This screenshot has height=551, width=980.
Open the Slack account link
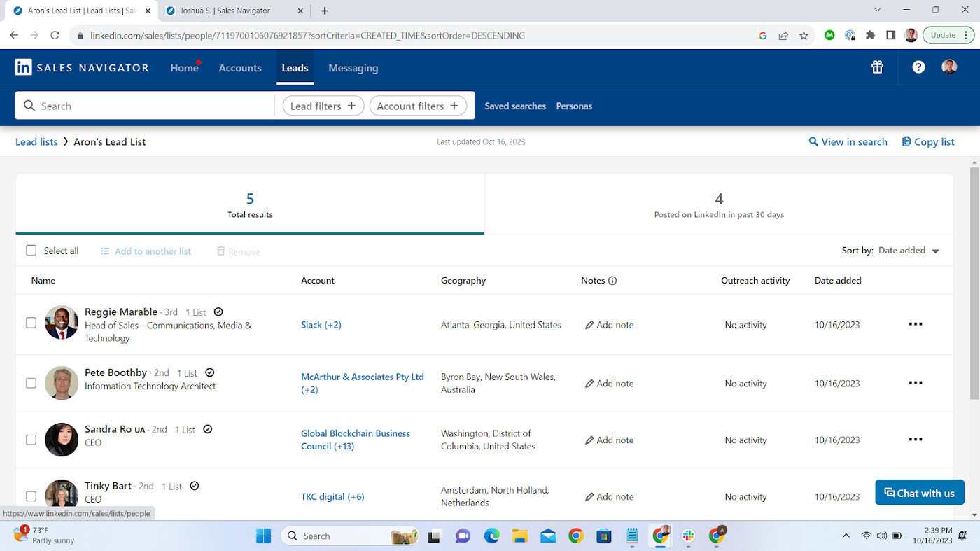tap(311, 324)
